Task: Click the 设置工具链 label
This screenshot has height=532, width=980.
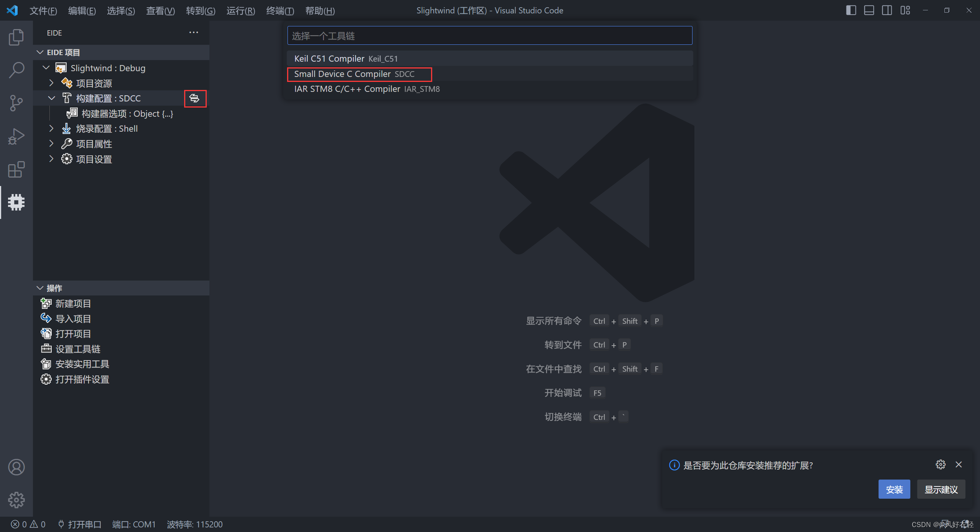Action: 78,349
